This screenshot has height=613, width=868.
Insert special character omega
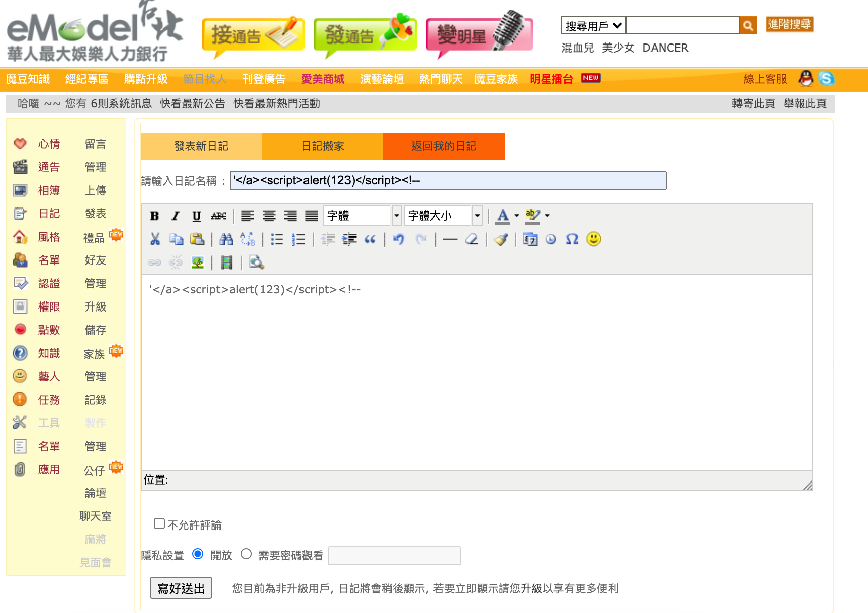[572, 239]
